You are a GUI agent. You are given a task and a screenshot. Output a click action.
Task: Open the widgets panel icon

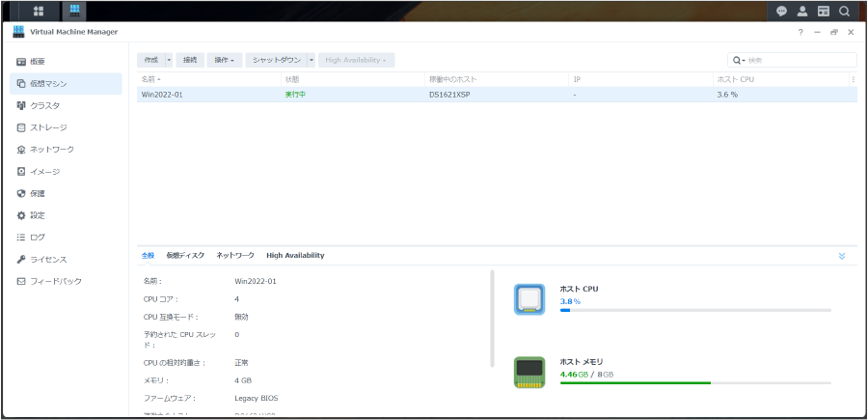tap(824, 11)
